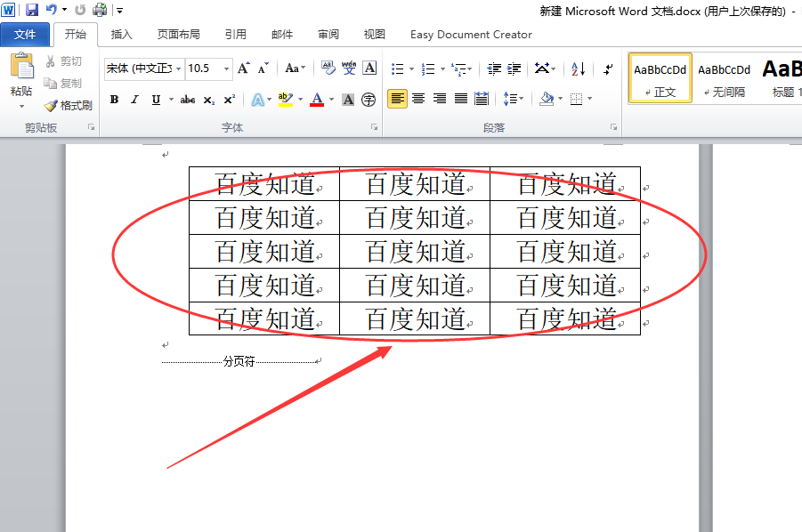Open the customize quick access toolbar arrow
The width and height of the screenshot is (802, 532).
point(119,10)
